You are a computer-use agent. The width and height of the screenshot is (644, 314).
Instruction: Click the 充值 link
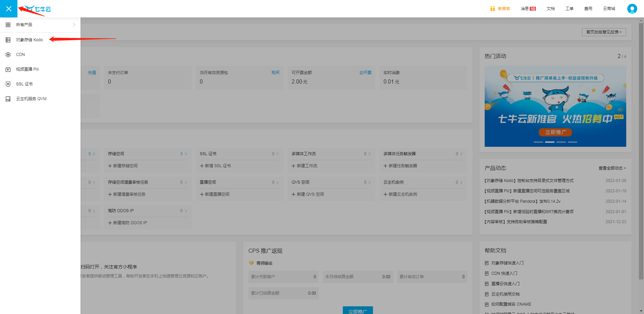(92, 73)
